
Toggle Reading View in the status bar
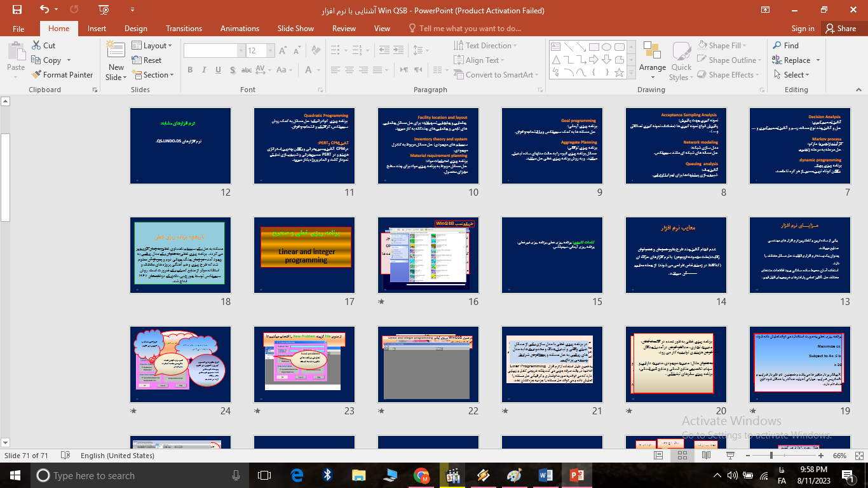coord(705,456)
